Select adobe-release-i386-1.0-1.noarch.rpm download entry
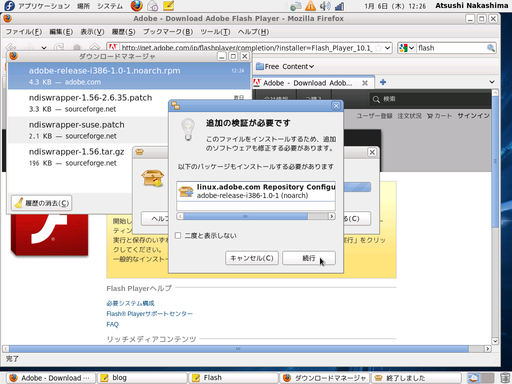The width and height of the screenshot is (512, 384). click(129, 76)
